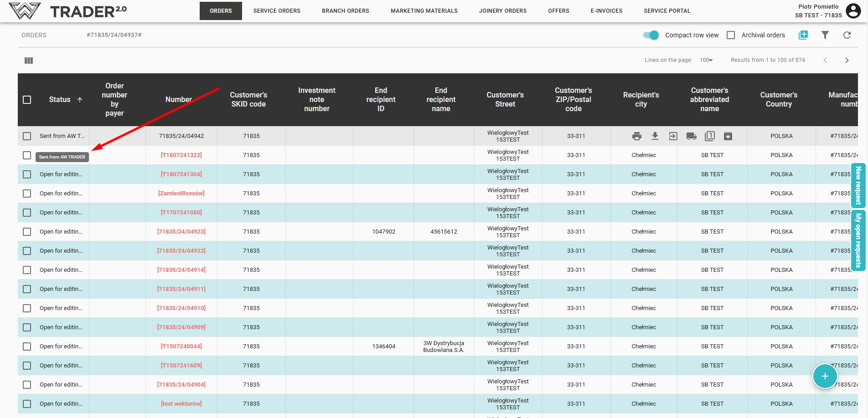Enable the Archival orders checkbox

[x=731, y=35]
